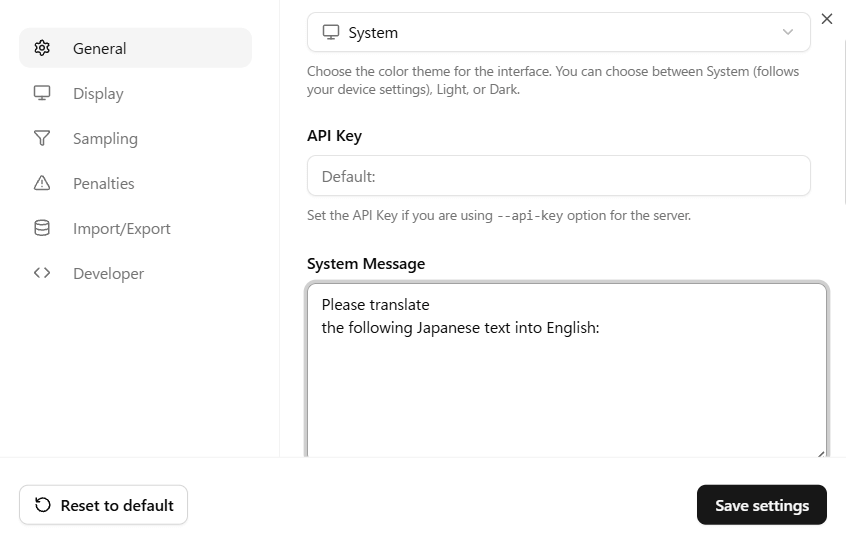Screen dimensions: 846x544
Task: Click the code brackets icon for Developer
Action: click(x=42, y=273)
